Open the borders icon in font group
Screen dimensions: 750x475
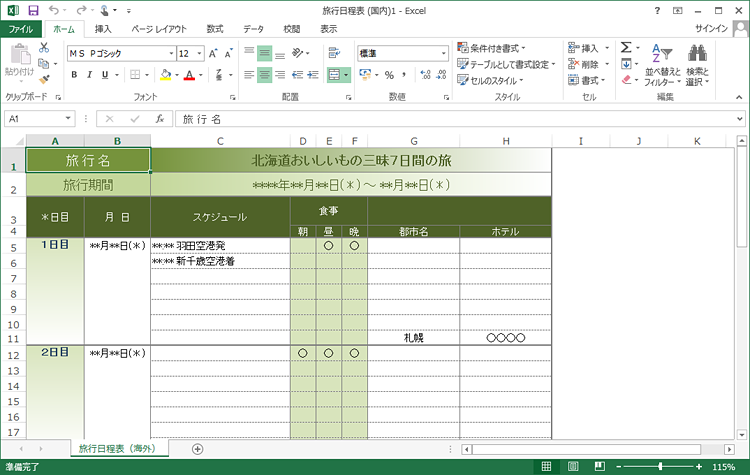(x=135, y=75)
